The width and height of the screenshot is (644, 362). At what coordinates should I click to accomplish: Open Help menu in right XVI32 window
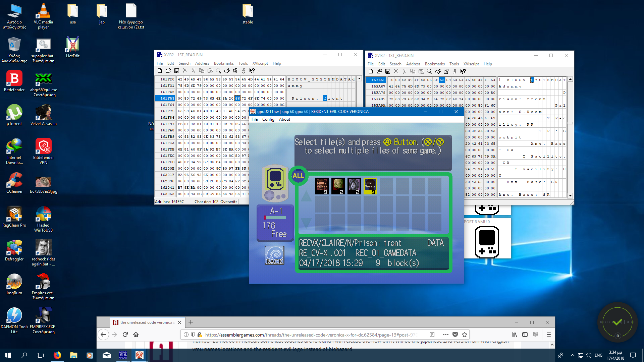(x=488, y=64)
